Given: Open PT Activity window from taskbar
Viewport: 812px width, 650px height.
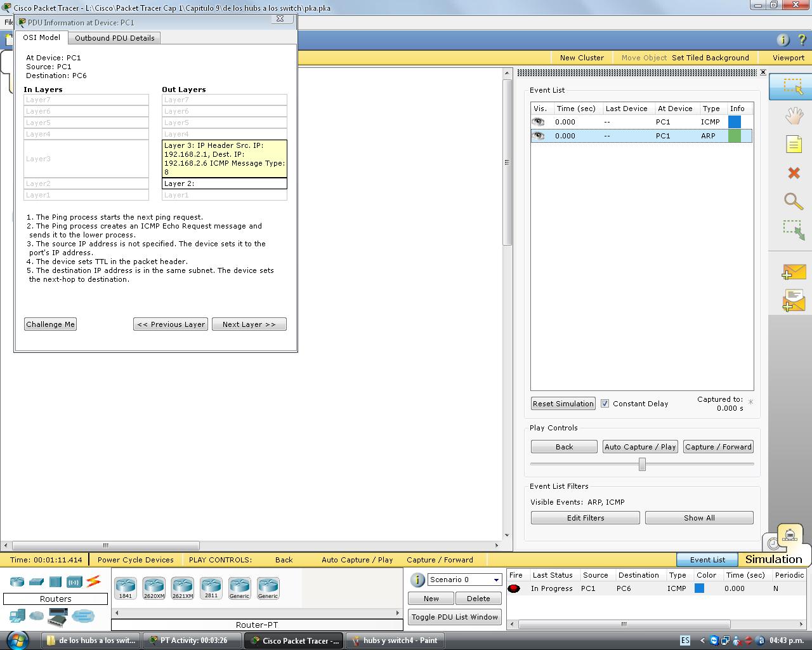Looking at the screenshot, I should tap(193, 640).
